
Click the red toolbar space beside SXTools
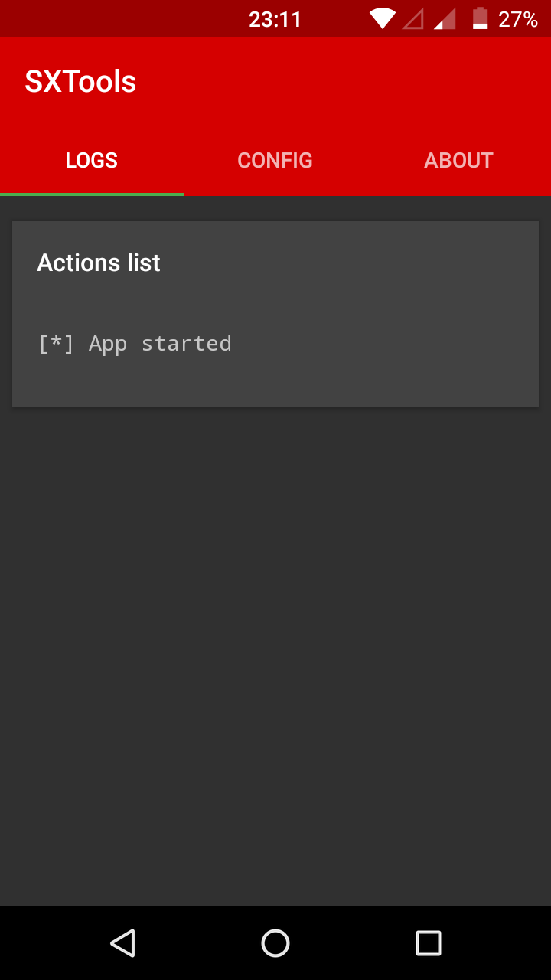tap(344, 82)
